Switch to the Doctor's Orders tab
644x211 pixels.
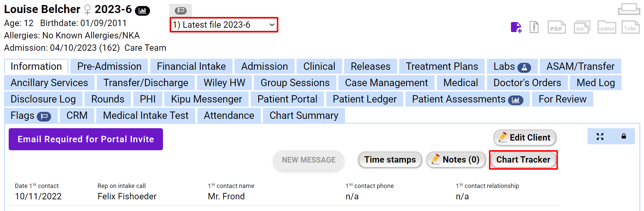tap(527, 83)
